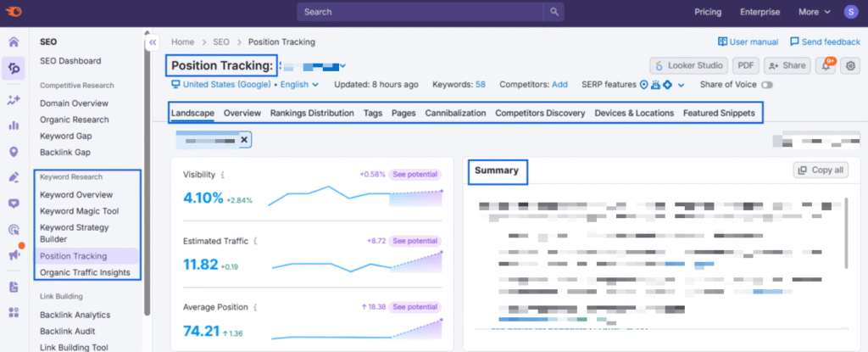Remove the filter tag with X
The width and height of the screenshot is (868, 352).
point(244,140)
